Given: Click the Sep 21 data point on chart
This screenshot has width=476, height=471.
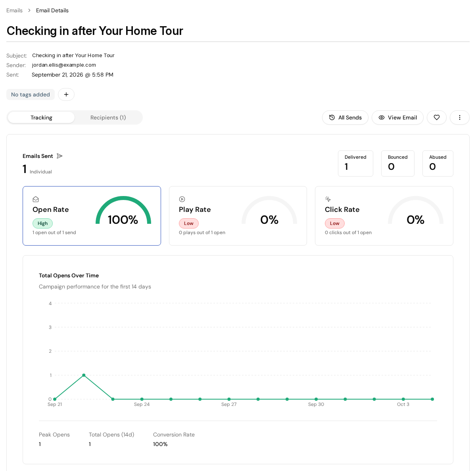Looking at the screenshot, I should 55,399.
